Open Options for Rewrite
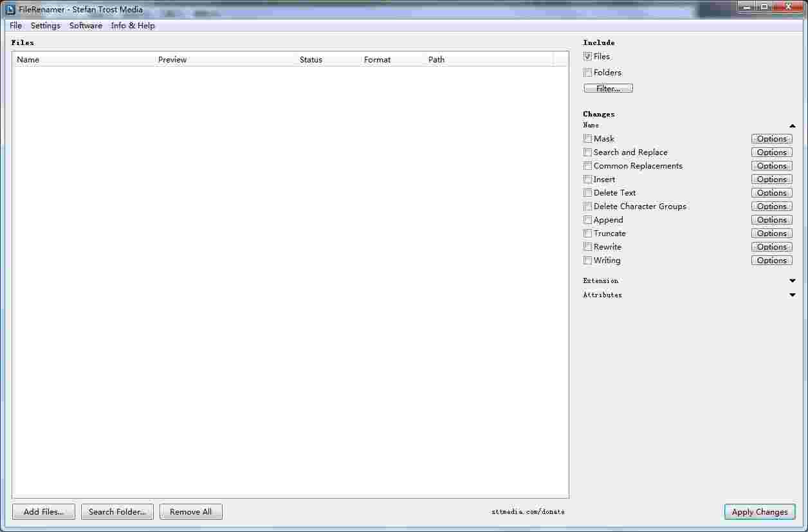 coord(772,247)
